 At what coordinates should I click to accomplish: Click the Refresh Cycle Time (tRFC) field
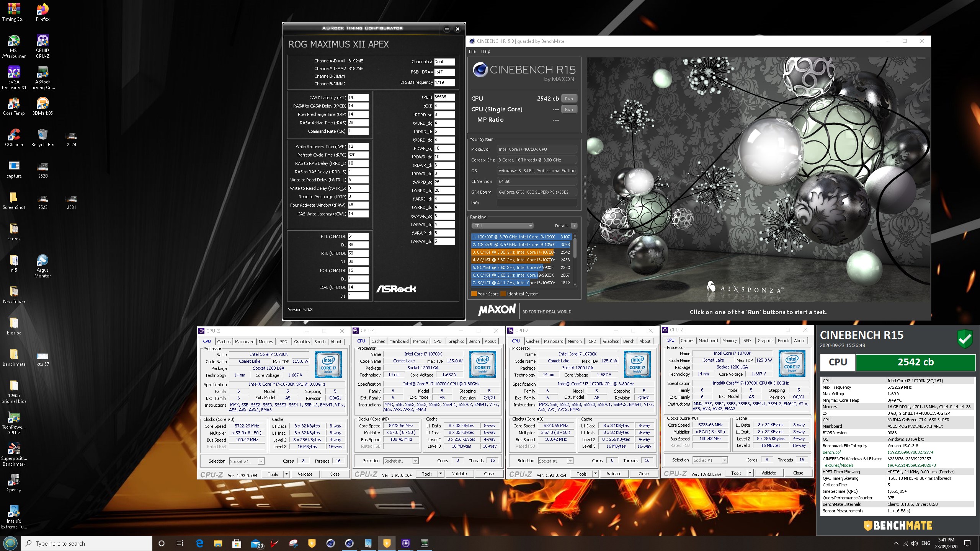point(358,155)
